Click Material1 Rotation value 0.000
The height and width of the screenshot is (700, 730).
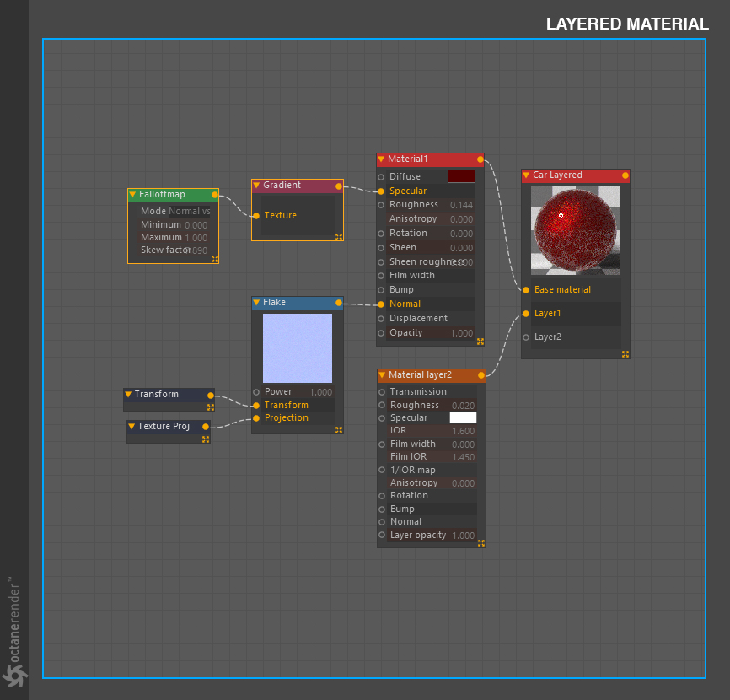(x=461, y=234)
